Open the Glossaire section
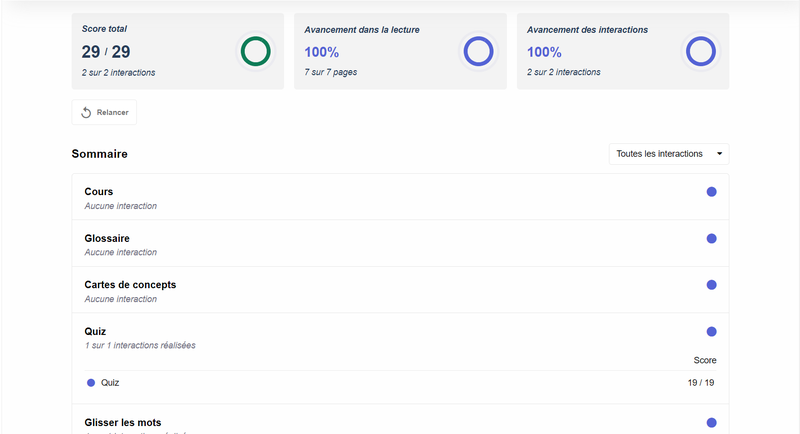 coord(107,238)
